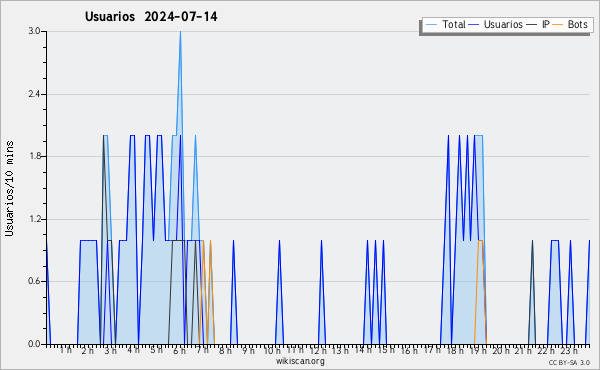
Task: Click the '10 h' x-axis label
Action: pos(272,350)
